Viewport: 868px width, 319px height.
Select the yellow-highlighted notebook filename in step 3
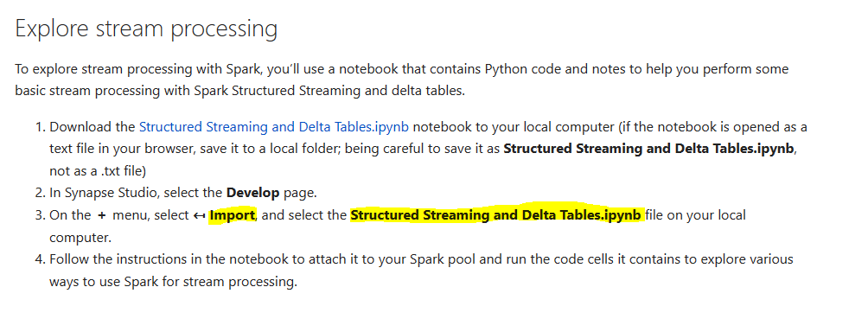[x=497, y=215]
